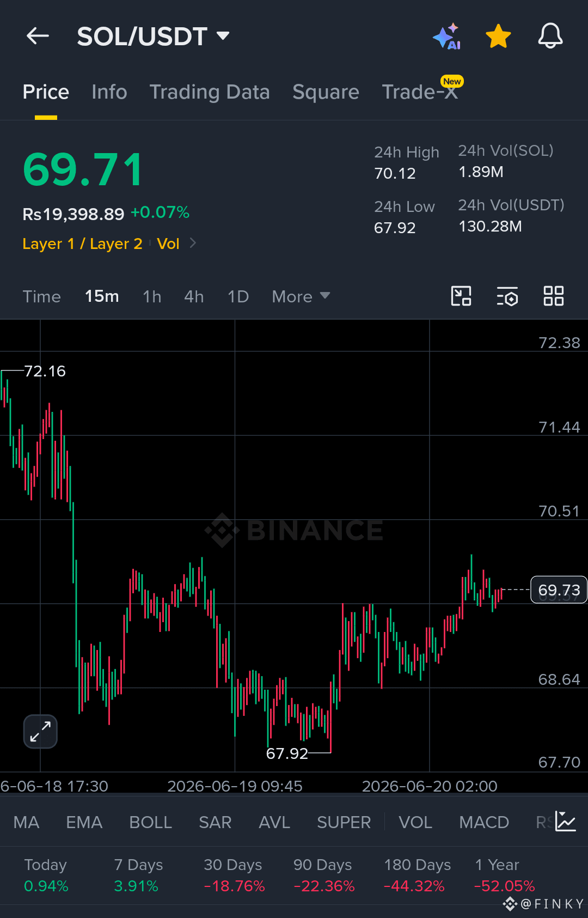Open the indicator chart-line icon
This screenshot has width=588, height=918.
(566, 821)
